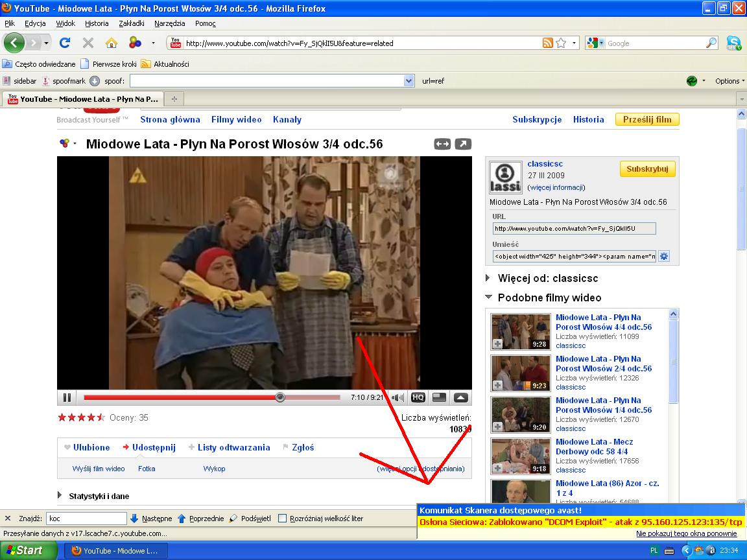
Task: Expand 'Więcej od: classicsc' section
Action: tap(488, 278)
